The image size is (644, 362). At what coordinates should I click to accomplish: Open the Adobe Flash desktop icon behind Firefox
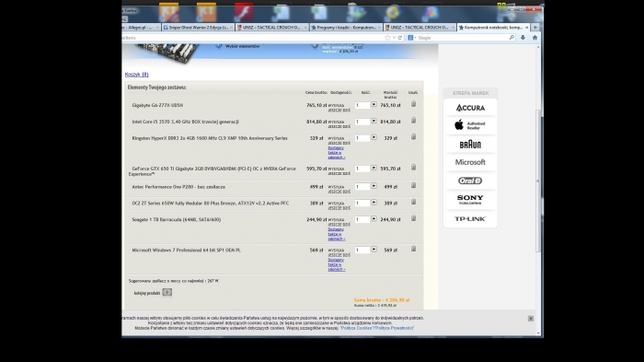244,12
